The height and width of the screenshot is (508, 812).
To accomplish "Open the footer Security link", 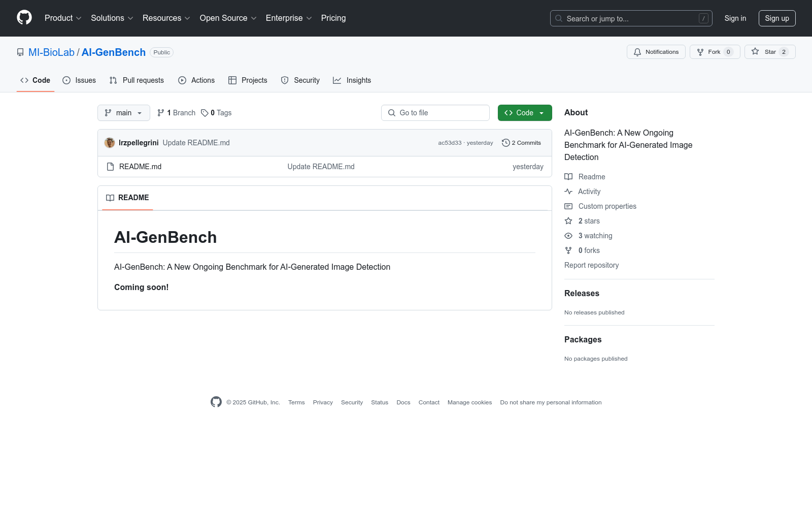I will (x=352, y=402).
